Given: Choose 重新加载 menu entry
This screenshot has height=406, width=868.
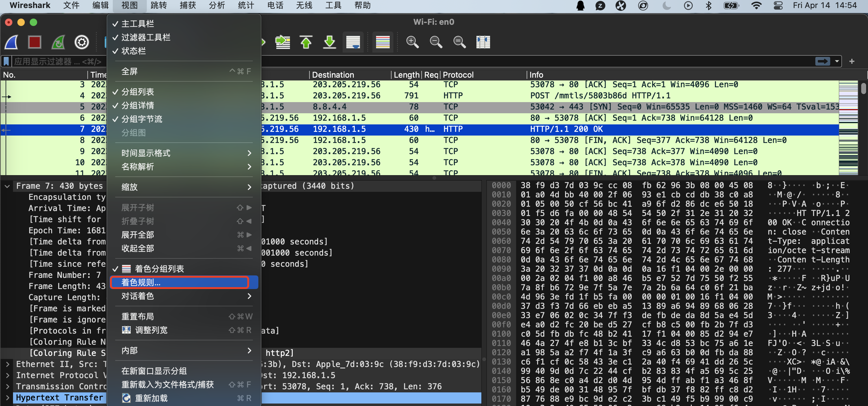Looking at the screenshot, I should (x=184, y=398).
